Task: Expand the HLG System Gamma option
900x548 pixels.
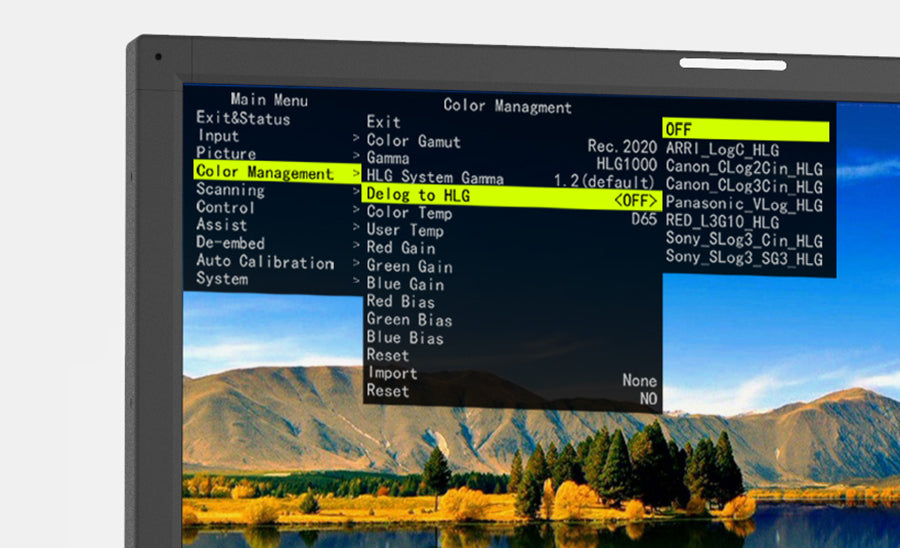Action: click(x=435, y=178)
